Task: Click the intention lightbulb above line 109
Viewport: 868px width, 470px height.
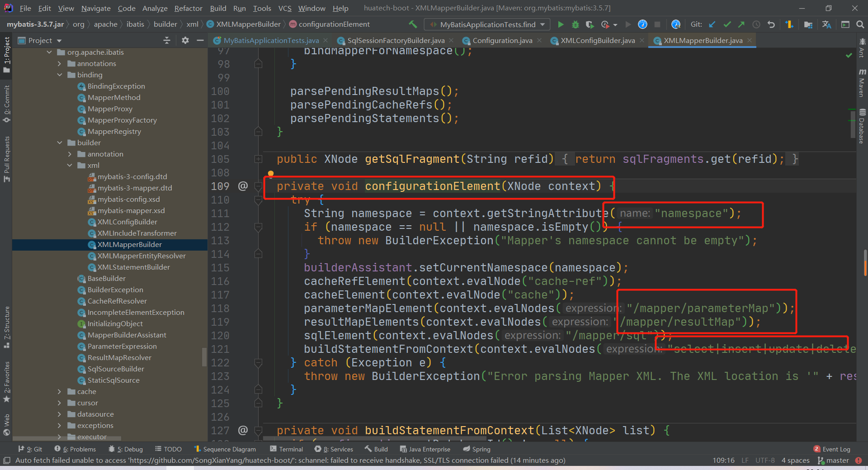Action: tap(271, 174)
